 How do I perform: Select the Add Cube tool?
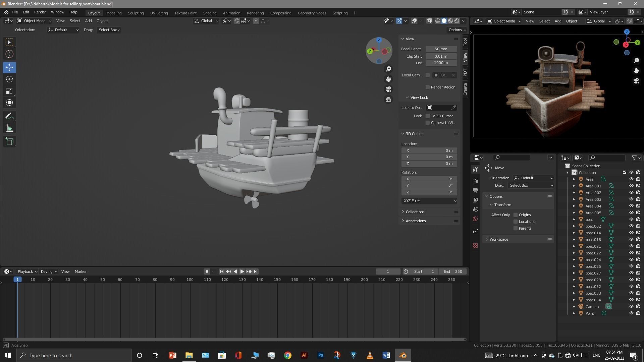pyautogui.click(x=9, y=141)
